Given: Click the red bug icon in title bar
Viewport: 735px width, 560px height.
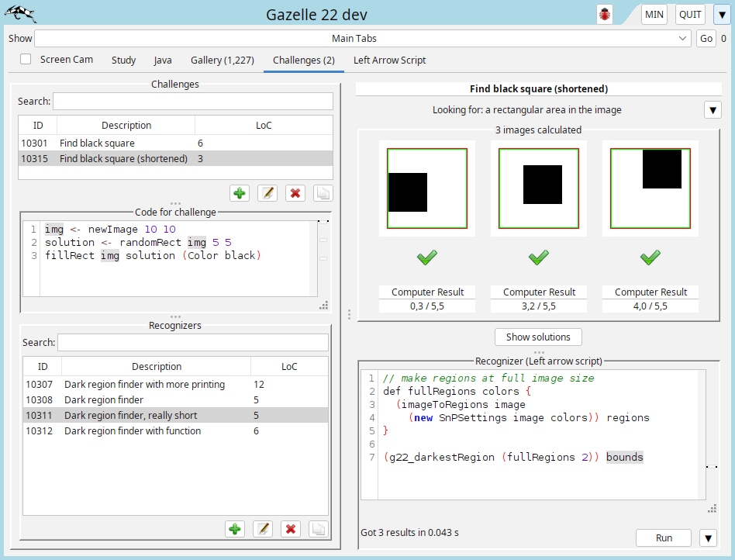Looking at the screenshot, I should pos(606,15).
